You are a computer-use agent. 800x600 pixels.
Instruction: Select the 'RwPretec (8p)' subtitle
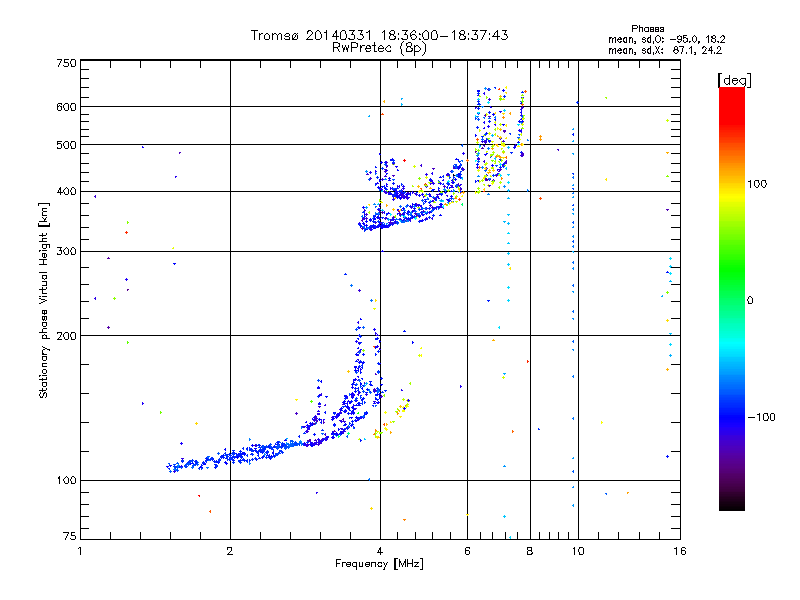(x=379, y=48)
